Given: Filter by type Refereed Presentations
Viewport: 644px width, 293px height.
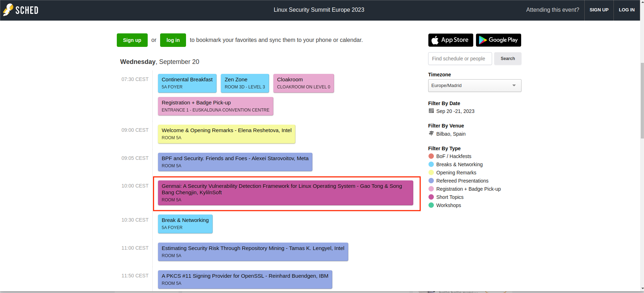Looking at the screenshot, I should [x=462, y=181].
